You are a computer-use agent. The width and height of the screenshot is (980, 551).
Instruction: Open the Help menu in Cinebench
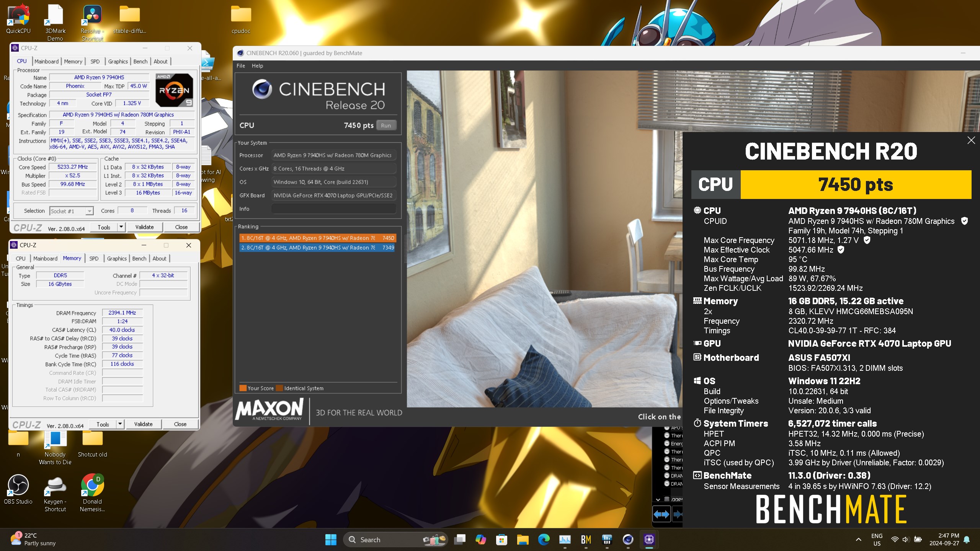pyautogui.click(x=257, y=66)
